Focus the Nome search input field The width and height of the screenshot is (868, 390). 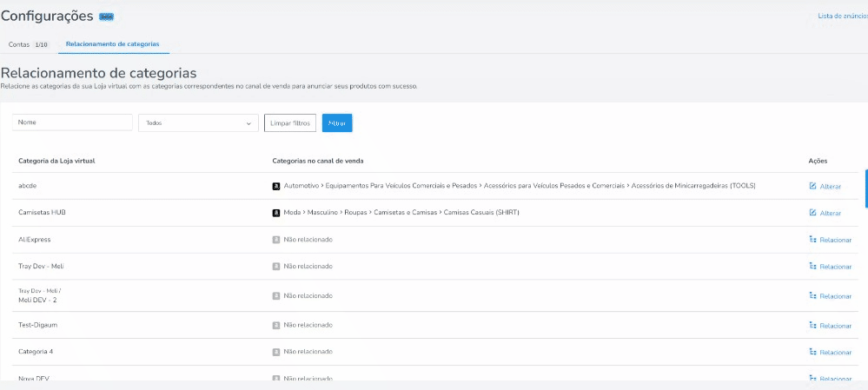(72, 122)
